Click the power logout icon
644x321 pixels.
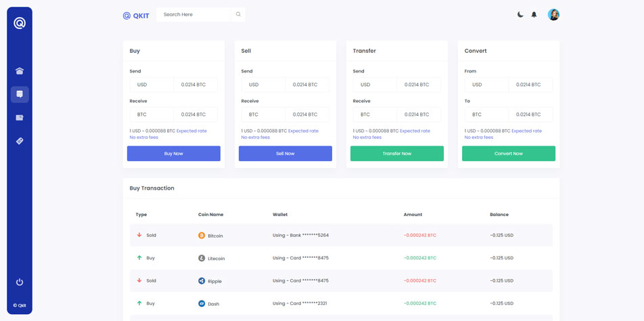pos(20,282)
